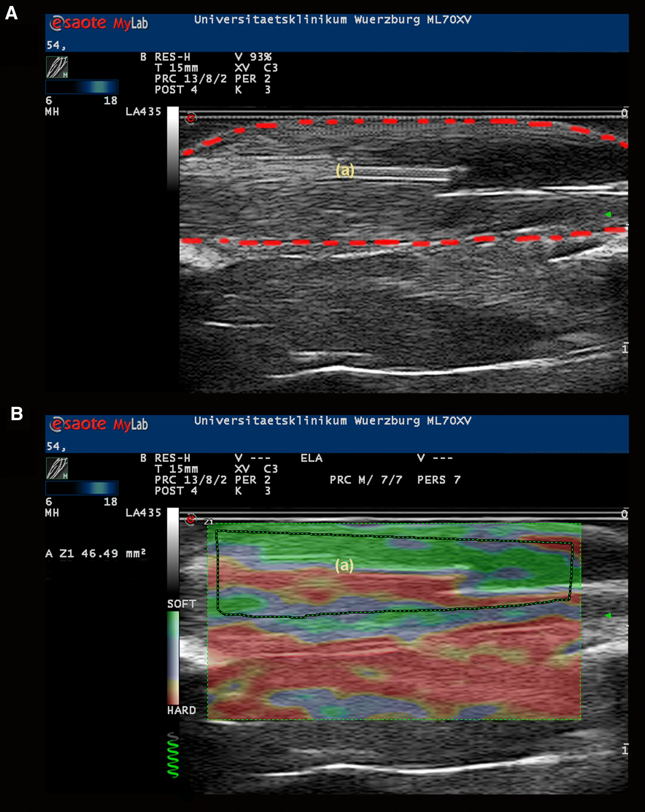Click the '18' frequency value in panel B
Image resolution: width=645 pixels, height=812 pixels.
110,502
